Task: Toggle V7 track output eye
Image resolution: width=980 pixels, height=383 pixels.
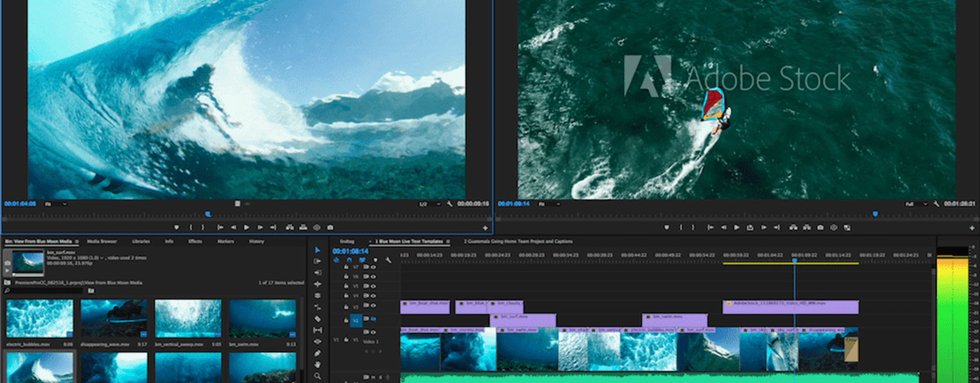Action: click(x=373, y=267)
